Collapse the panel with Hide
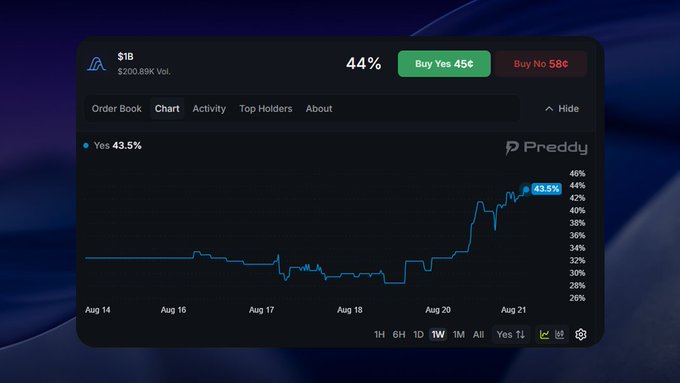The image size is (680, 383). (x=562, y=108)
